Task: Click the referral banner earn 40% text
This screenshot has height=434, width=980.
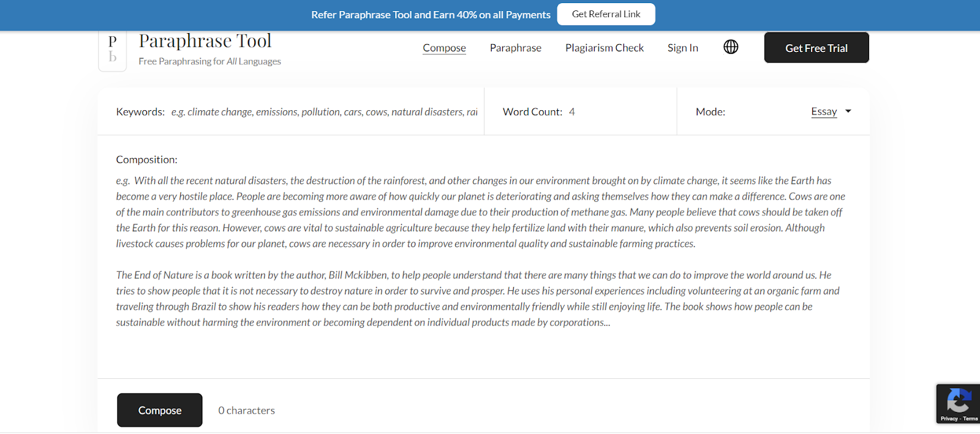Action: [431, 15]
